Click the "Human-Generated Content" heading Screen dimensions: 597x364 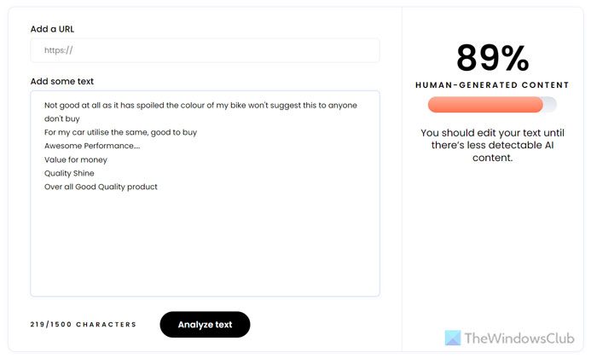pos(492,85)
